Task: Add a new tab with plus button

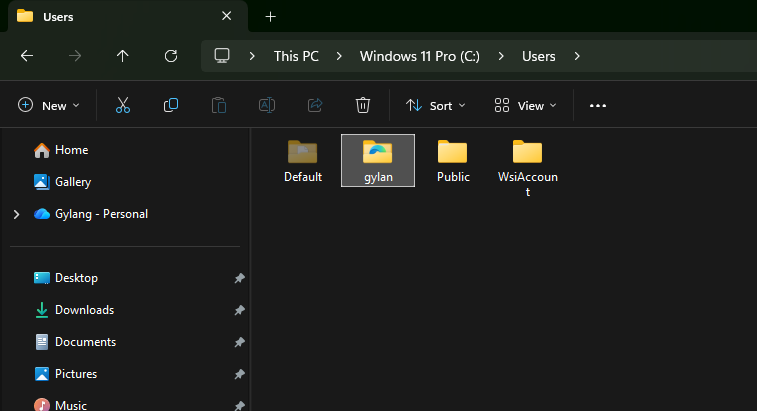Action: [270, 17]
